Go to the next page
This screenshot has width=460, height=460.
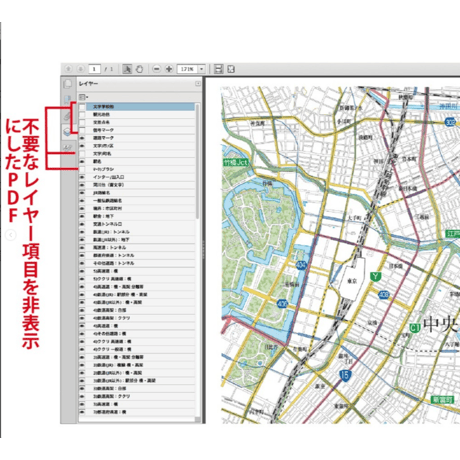tap(80, 69)
